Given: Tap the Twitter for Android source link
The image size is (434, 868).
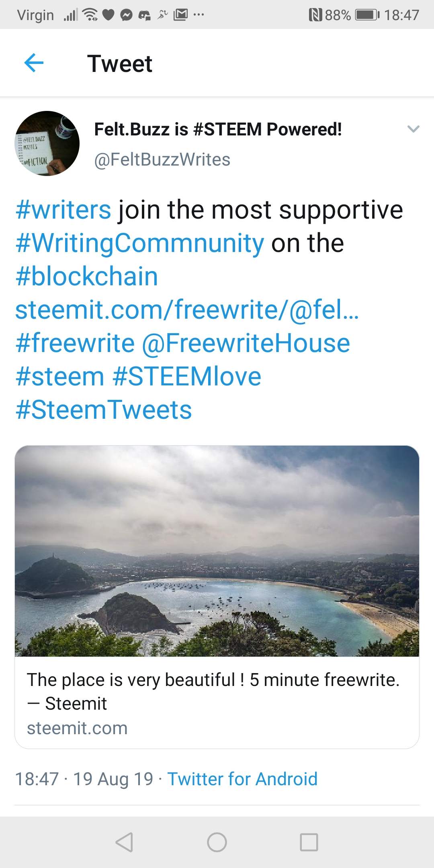Looking at the screenshot, I should 242,779.
